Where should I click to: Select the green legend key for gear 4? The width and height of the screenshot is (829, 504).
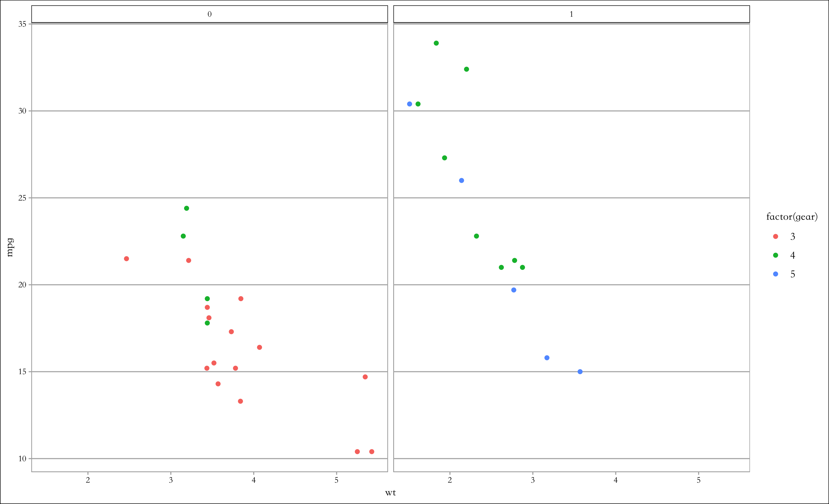click(776, 255)
